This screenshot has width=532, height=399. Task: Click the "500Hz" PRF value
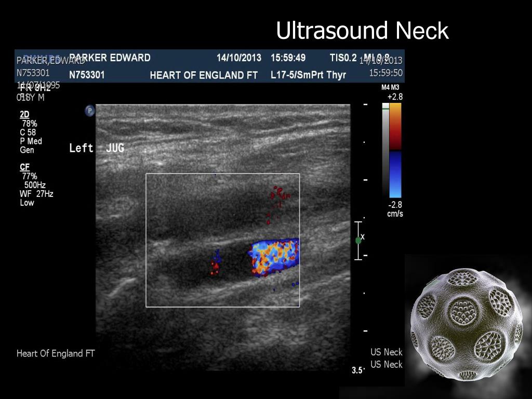click(35, 185)
